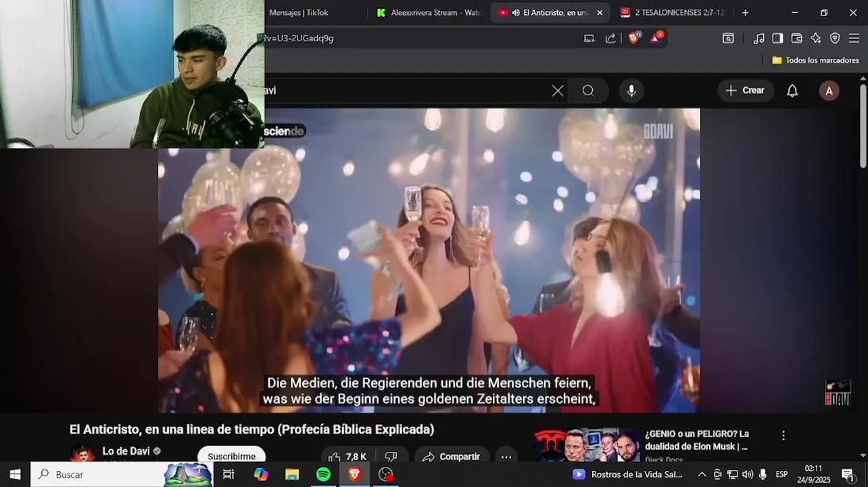Open Spotify from the taskbar

323,474
